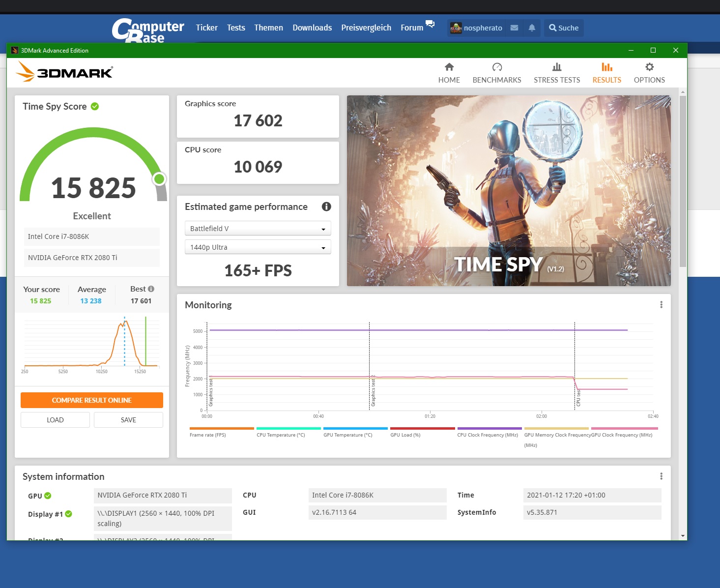
Task: Open ComputerBase messages envelope icon
Action: click(x=514, y=28)
